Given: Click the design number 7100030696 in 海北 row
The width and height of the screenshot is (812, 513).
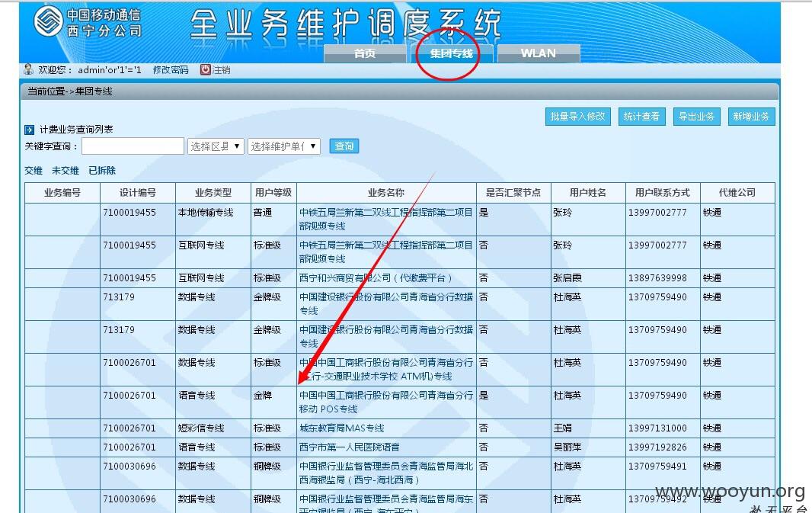Looking at the screenshot, I should click(129, 467).
